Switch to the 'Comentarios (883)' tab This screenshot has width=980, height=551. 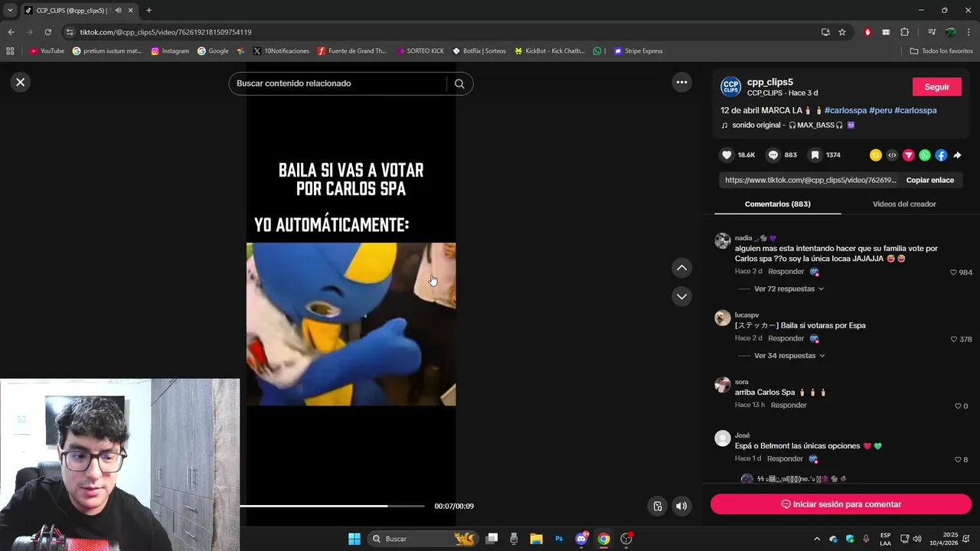click(777, 204)
